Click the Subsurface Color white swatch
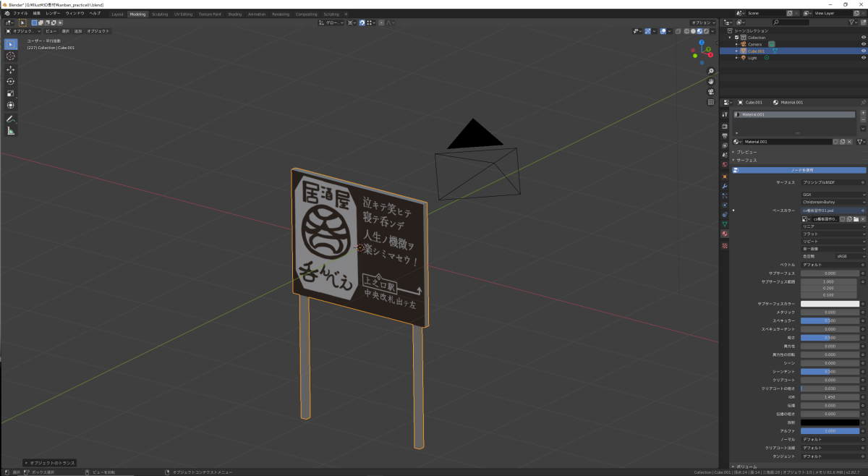 tap(830, 304)
